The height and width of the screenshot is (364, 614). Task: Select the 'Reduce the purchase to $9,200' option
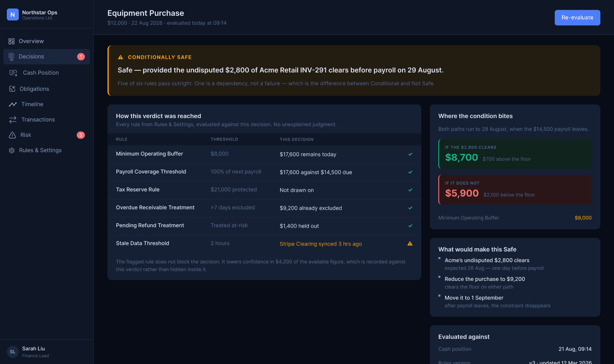[x=485, y=279]
